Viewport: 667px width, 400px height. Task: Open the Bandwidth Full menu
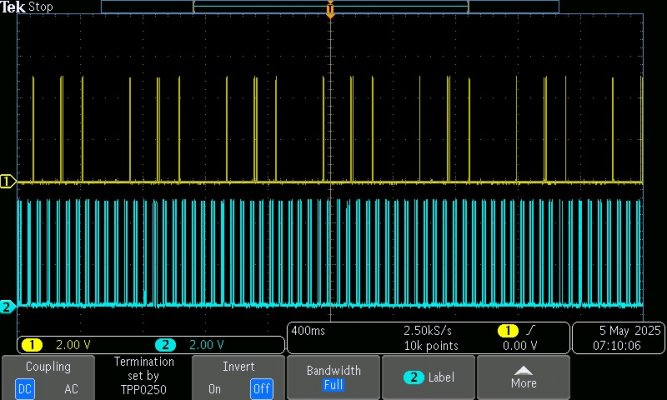[x=334, y=377]
